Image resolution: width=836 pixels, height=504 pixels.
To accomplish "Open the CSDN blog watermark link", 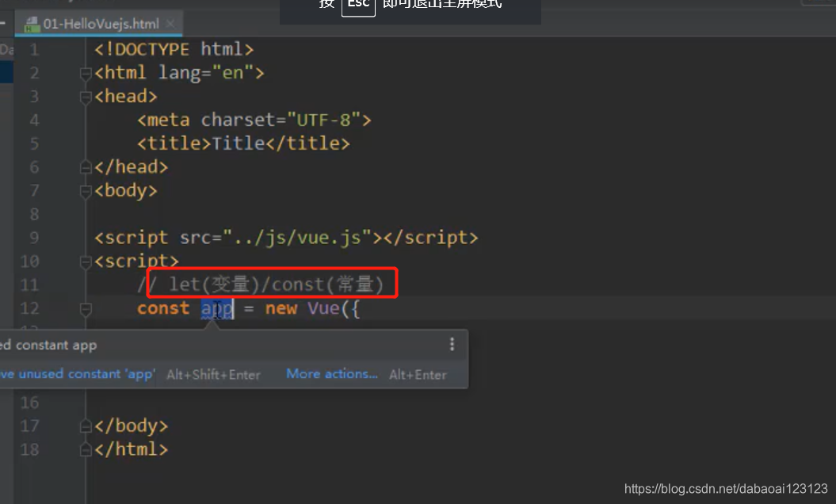I will pos(726,489).
